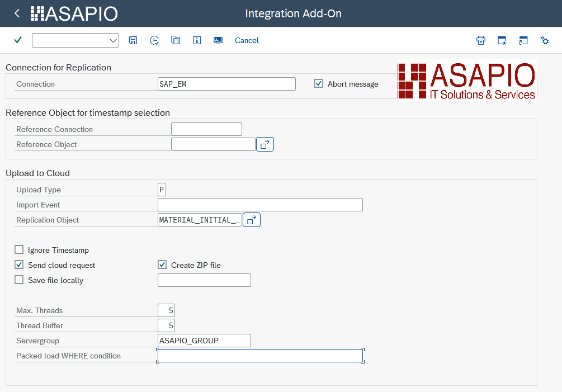Open the customize layout gear icon
Viewport: 562px width, 392px height.
coord(545,40)
